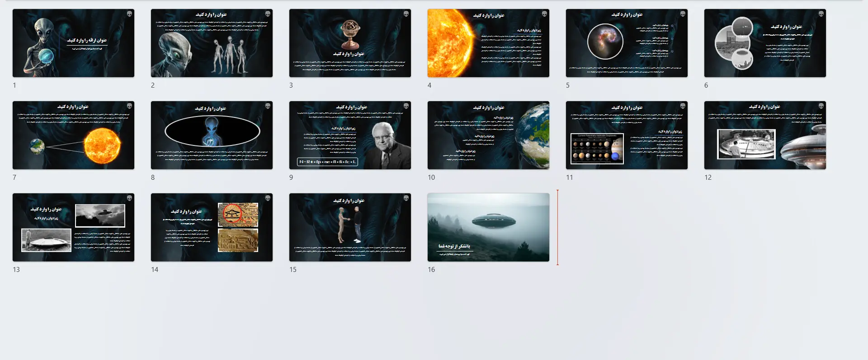Select slide 5 with circular galaxy picture
Screen dimensions: 868x360
tap(627, 43)
